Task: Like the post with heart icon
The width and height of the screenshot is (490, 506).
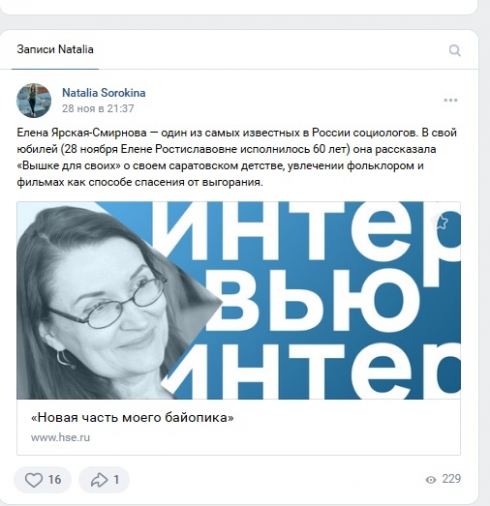Action: click(34, 480)
